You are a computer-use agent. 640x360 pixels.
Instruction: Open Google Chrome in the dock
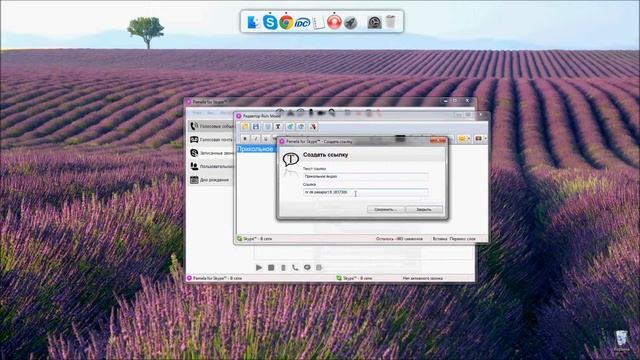coord(286,22)
